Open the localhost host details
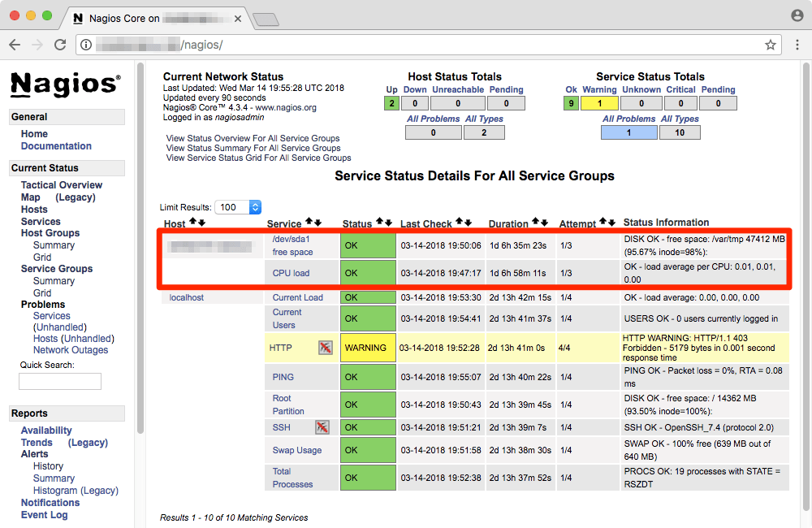The image size is (812, 528). (187, 297)
